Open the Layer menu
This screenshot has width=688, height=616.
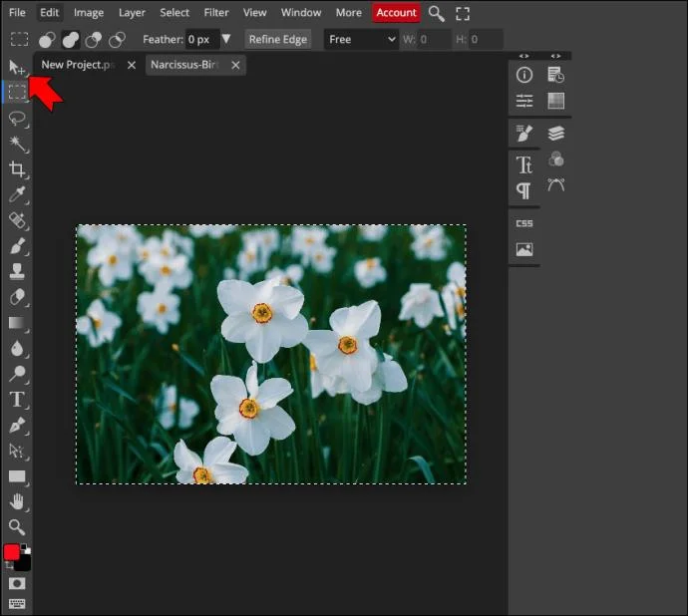tap(132, 13)
